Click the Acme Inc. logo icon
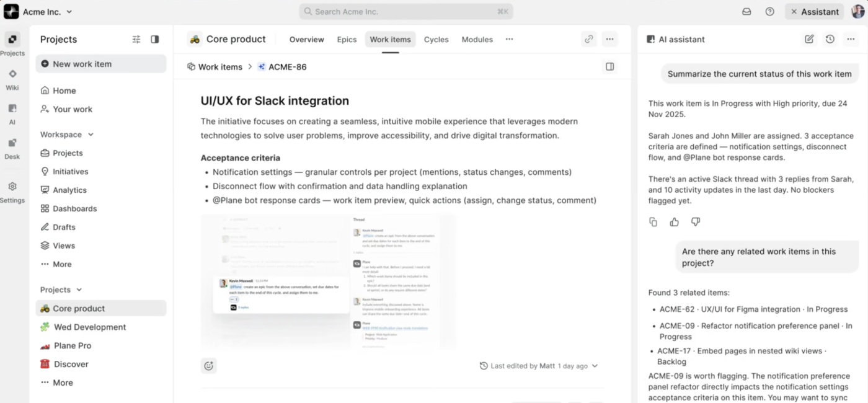 pos(11,11)
